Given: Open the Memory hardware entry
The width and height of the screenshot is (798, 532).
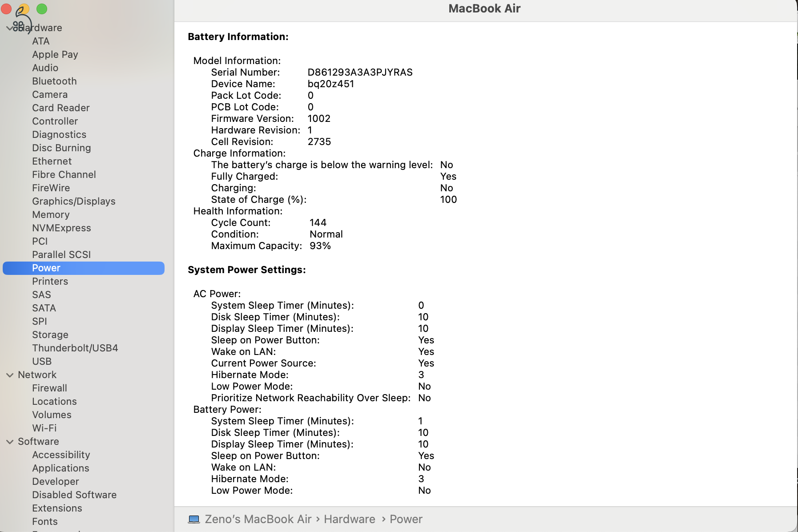Looking at the screenshot, I should point(51,214).
